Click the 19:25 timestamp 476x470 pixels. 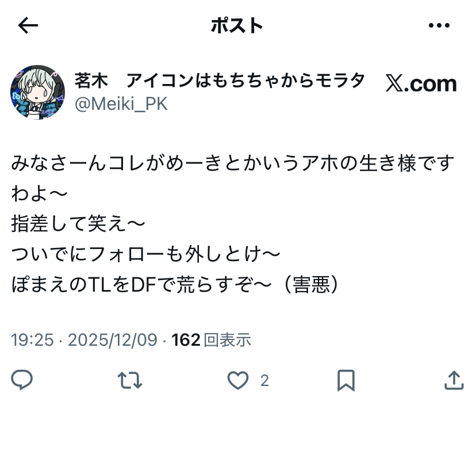pos(33,339)
